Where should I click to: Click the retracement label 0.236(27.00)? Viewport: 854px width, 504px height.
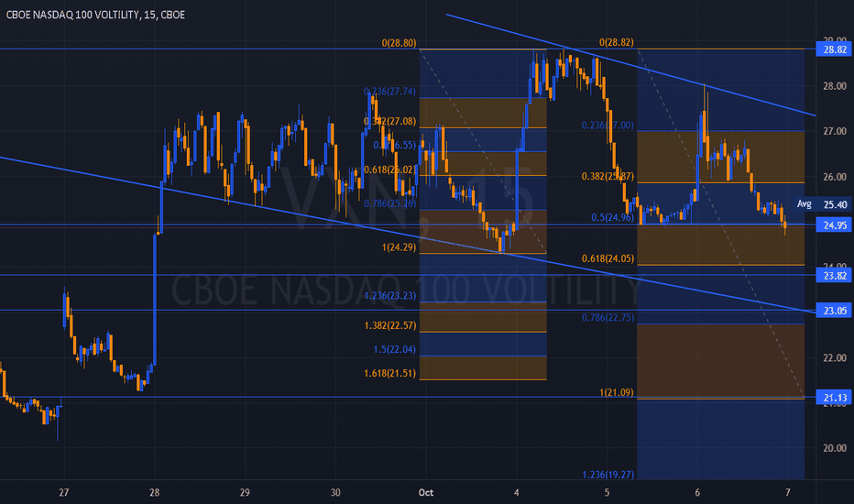(608, 126)
